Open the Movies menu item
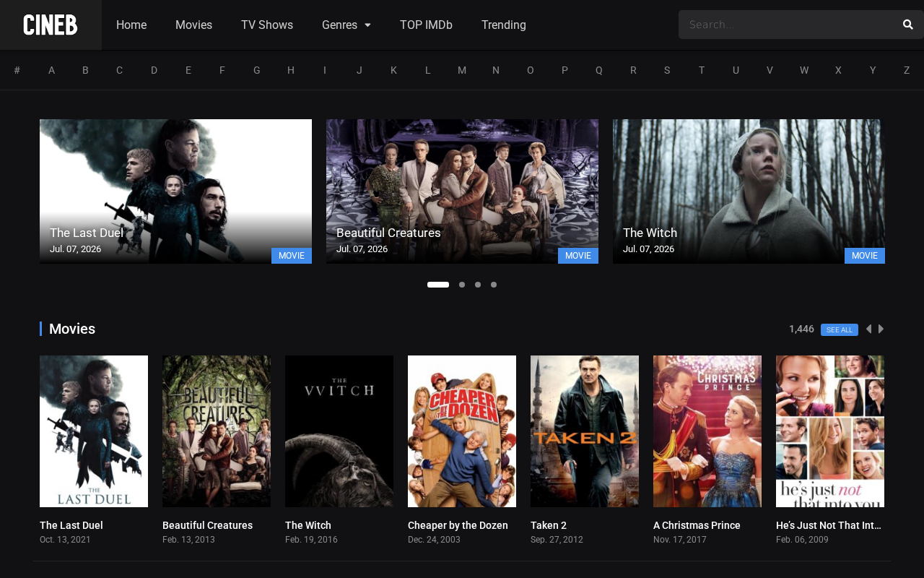Screen dimensions: 924x578 [193, 25]
